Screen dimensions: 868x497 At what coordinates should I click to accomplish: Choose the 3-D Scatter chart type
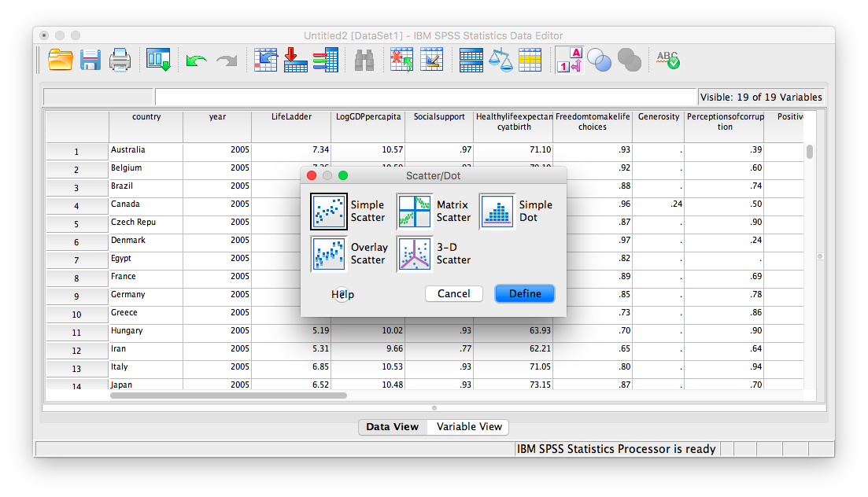(414, 253)
